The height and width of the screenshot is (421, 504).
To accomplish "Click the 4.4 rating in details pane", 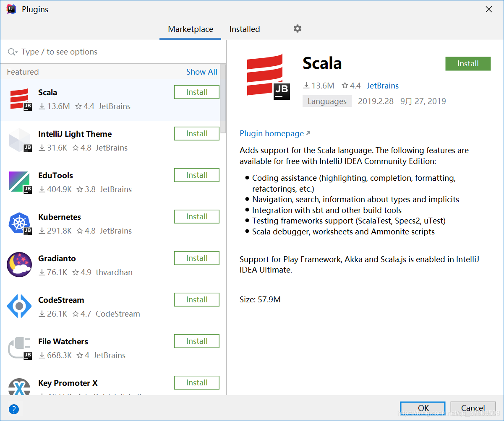I will pos(351,86).
